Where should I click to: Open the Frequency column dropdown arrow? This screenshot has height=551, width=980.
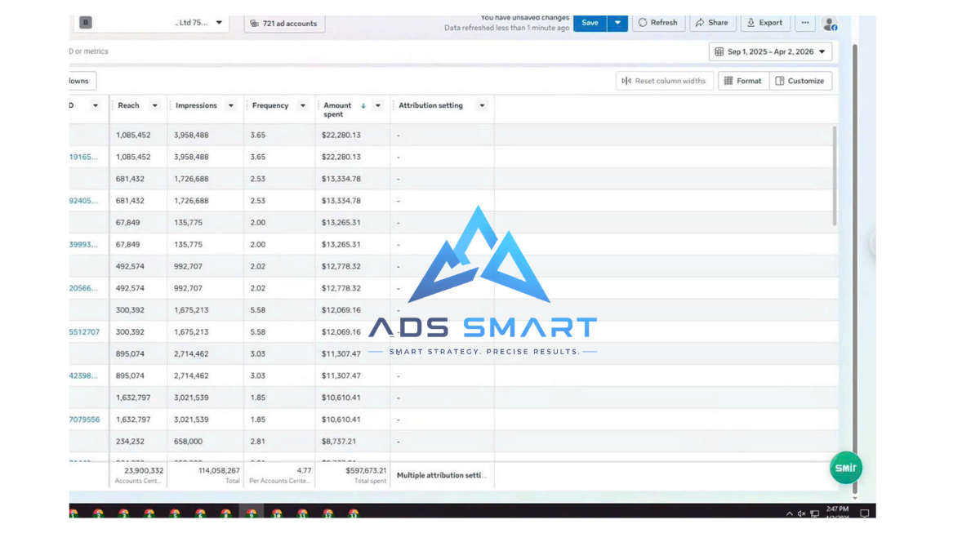coord(303,105)
